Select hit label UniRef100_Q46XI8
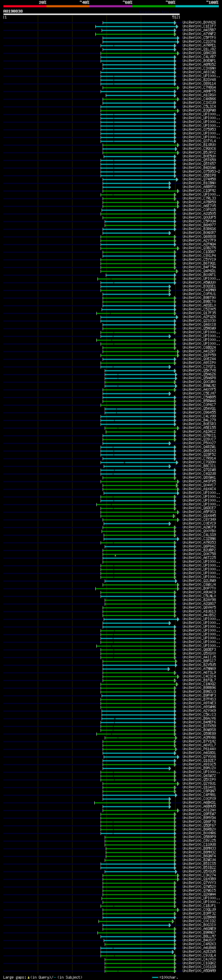222x980 pixels. 199,324
